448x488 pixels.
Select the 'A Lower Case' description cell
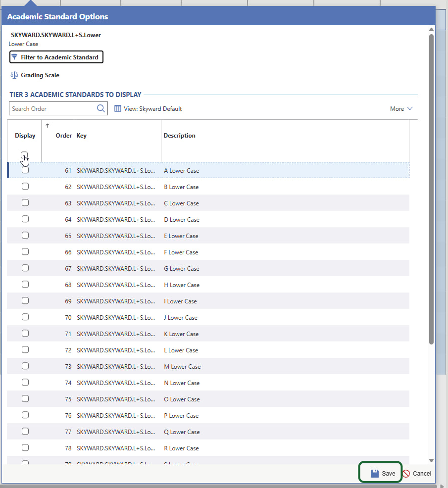click(285, 171)
